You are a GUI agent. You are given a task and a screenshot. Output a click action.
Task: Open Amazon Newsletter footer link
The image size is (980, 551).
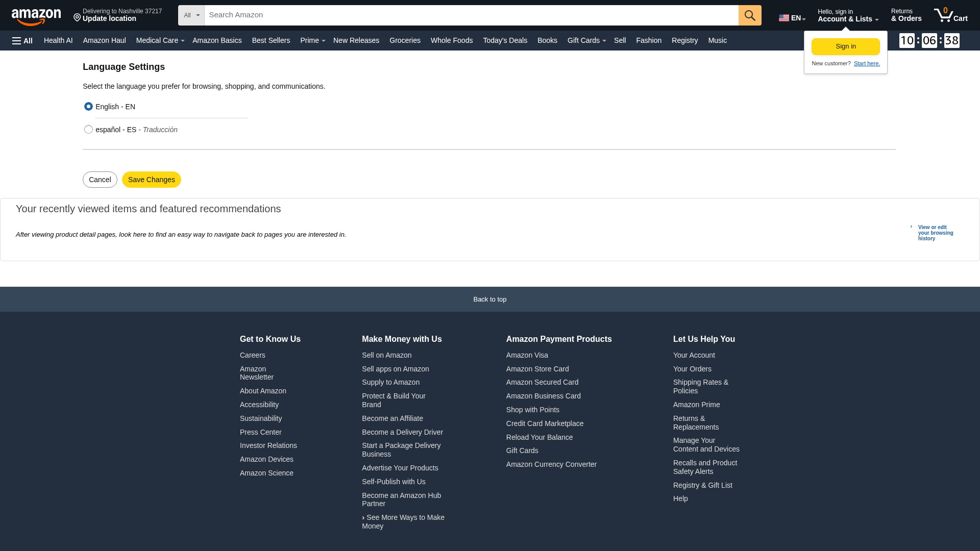[257, 373]
